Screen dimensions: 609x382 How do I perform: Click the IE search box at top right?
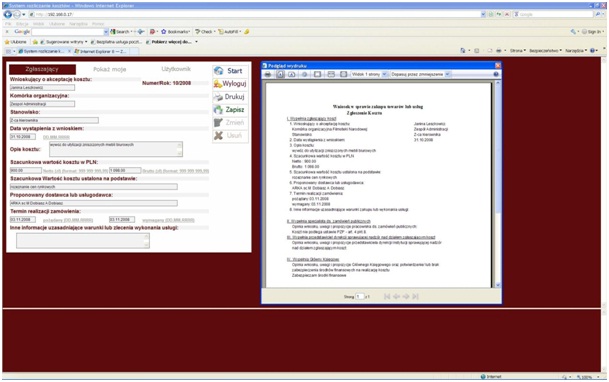coord(553,14)
